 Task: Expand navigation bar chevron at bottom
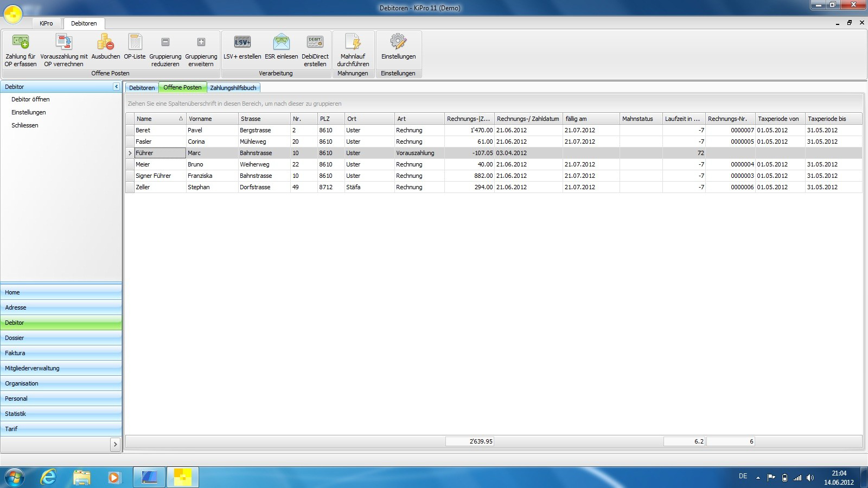[115, 445]
